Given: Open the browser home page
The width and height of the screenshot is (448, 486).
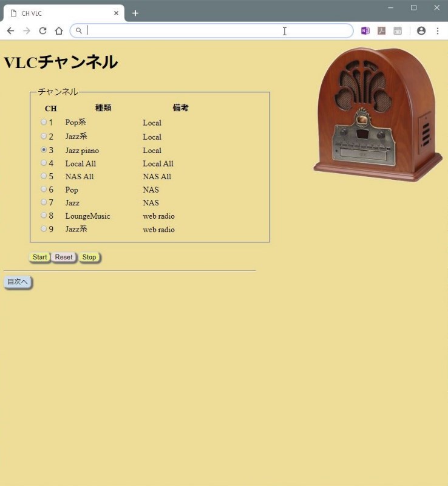Looking at the screenshot, I should click(x=59, y=31).
